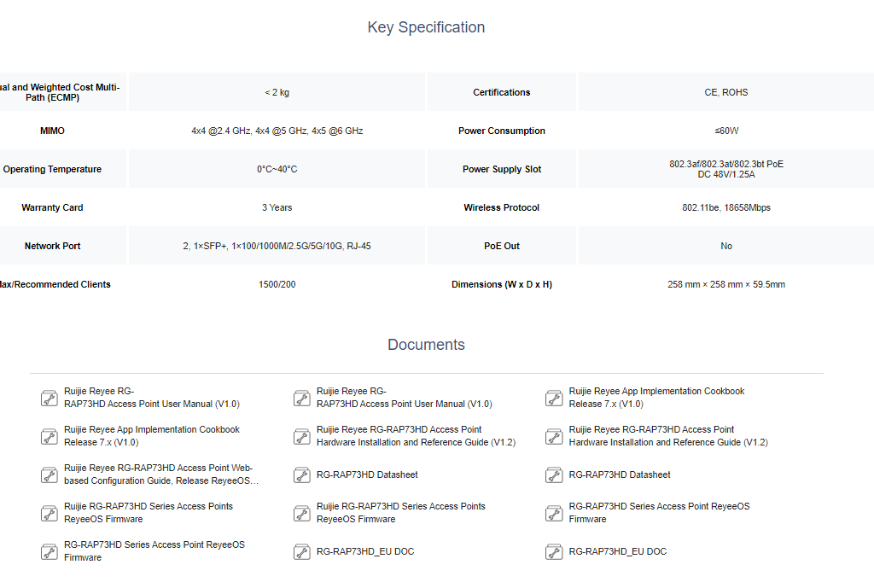874x588 pixels.
Task: Click the Wireless Protocol value 802.11be, 18658Mbps
Action: pos(725,207)
